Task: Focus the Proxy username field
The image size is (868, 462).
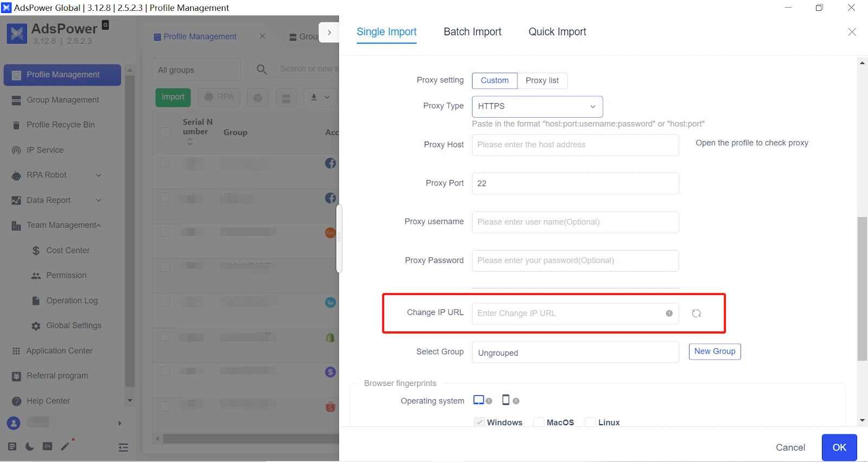Action: click(x=575, y=222)
